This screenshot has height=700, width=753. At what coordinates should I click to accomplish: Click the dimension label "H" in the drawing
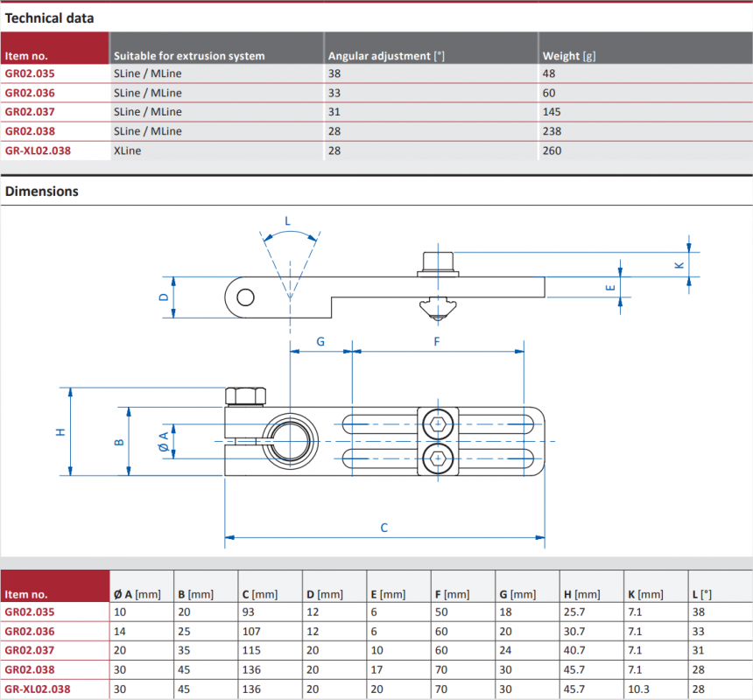tap(60, 432)
